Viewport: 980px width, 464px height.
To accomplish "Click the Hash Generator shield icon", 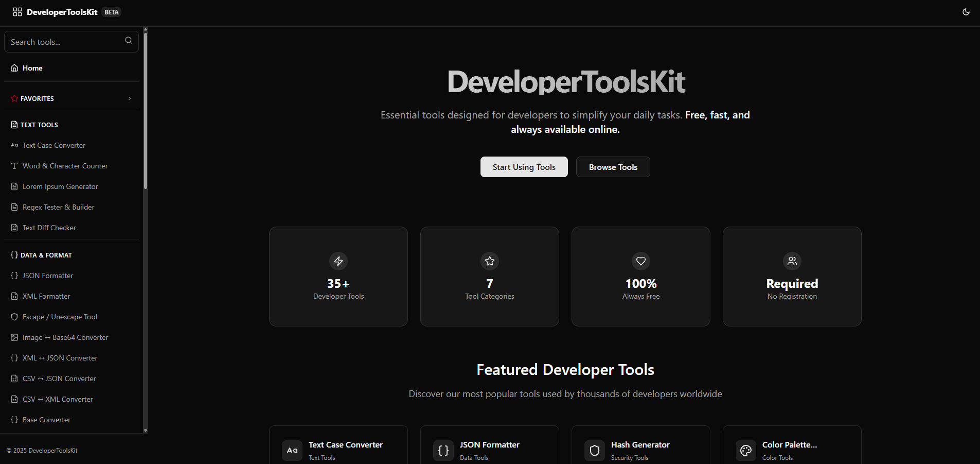I will click(x=594, y=451).
